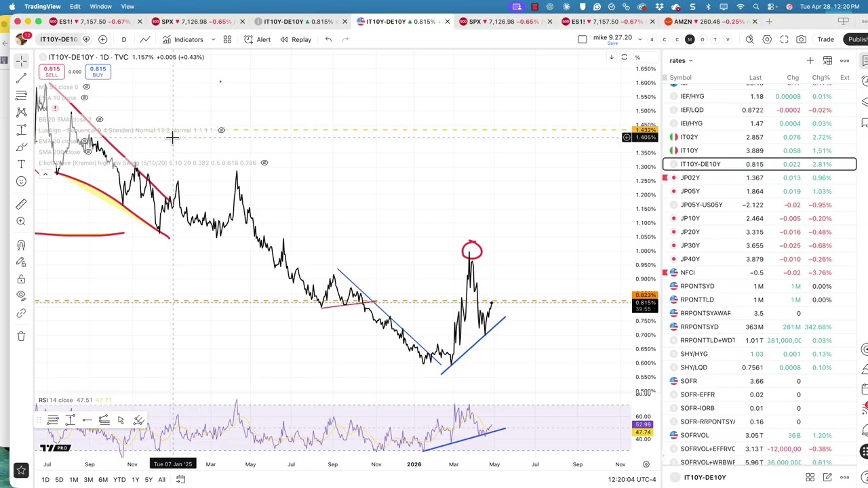Toggle visibility of EMA 10 close indicator
The height and width of the screenshot is (488, 868).
coord(84,98)
